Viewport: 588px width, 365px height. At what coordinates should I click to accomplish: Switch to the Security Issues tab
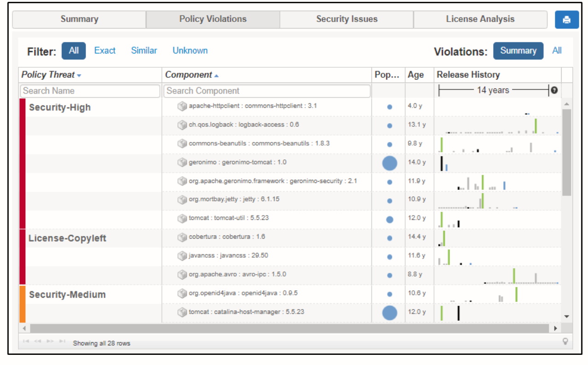pos(347,19)
